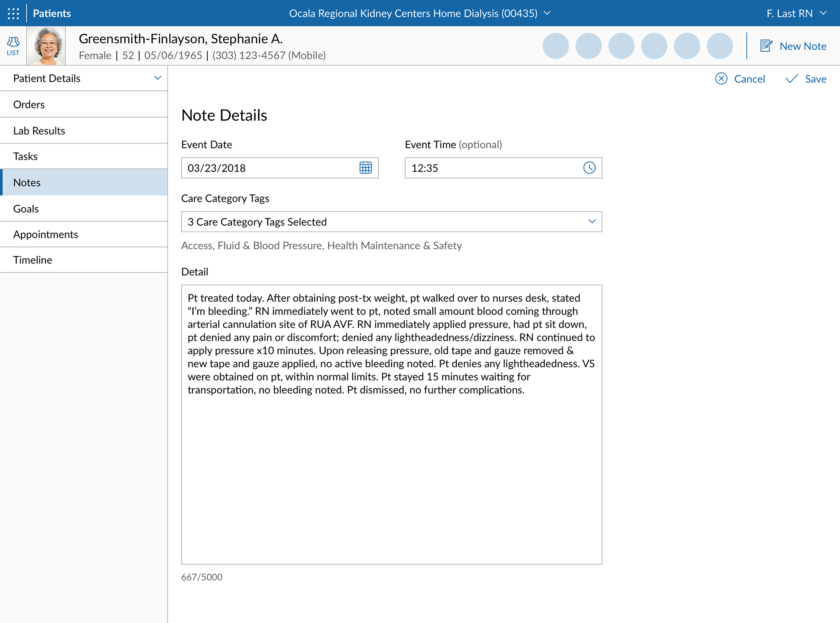840x623 pixels.
Task: Open the app launcher grid icon
Action: pos(13,13)
